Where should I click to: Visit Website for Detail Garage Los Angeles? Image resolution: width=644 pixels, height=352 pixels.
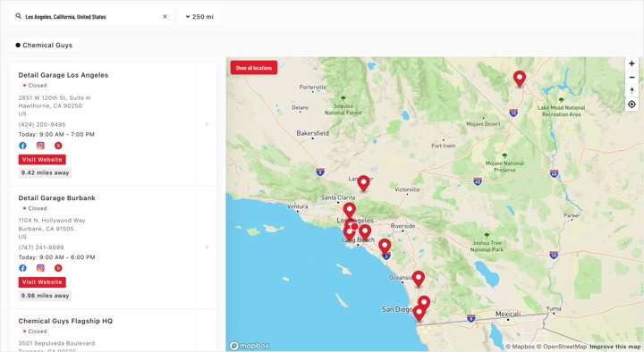coord(42,160)
